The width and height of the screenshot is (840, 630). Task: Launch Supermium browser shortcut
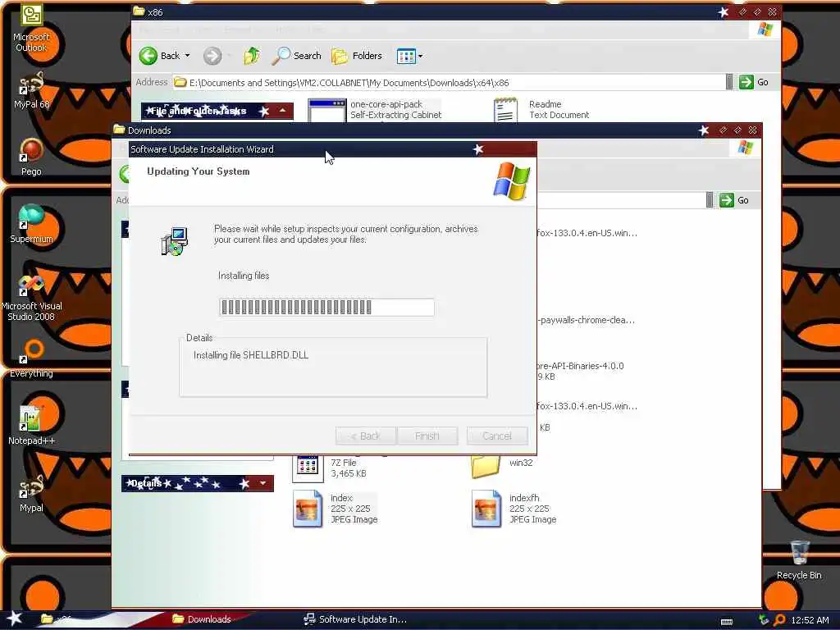[x=31, y=225]
